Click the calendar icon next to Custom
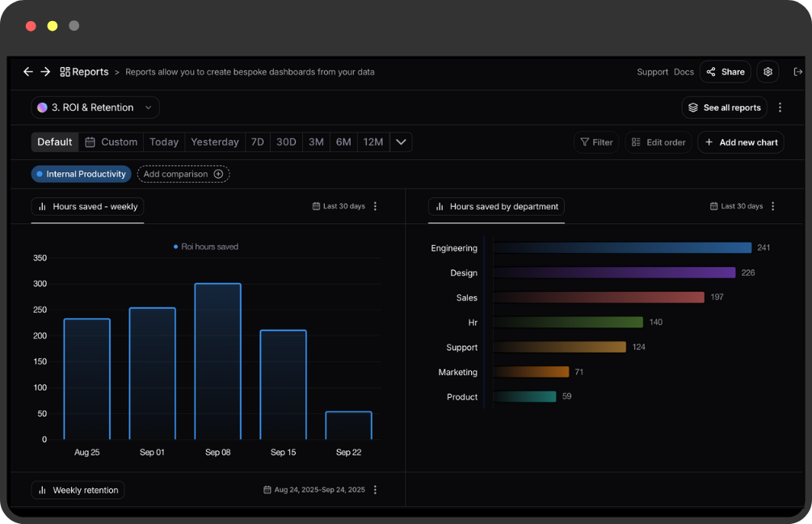 [x=90, y=142]
